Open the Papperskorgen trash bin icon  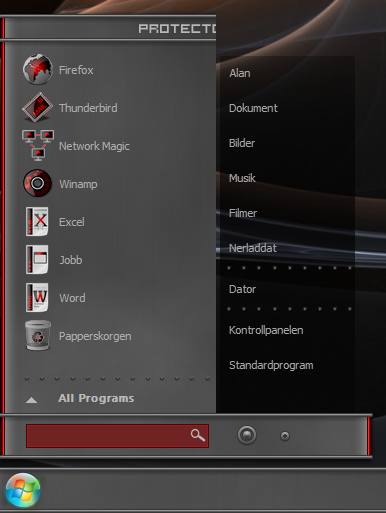[38, 335]
